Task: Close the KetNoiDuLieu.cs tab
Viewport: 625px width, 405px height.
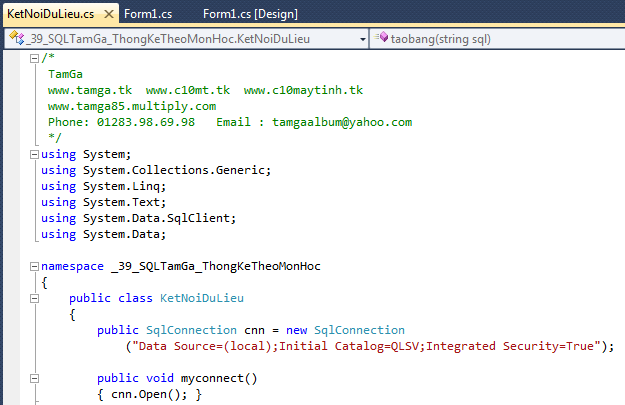Action: click(108, 14)
